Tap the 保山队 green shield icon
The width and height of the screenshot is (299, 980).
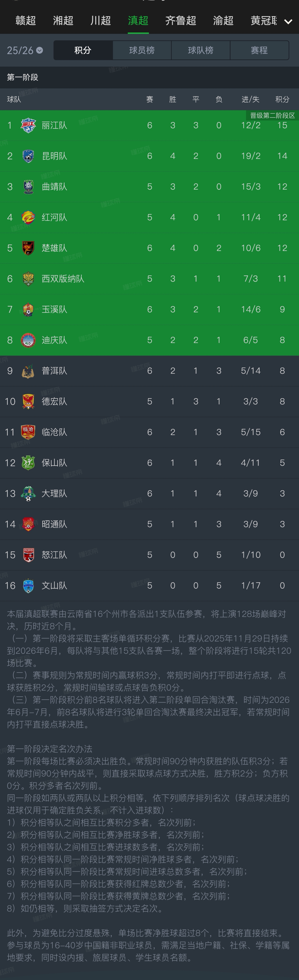tap(28, 463)
